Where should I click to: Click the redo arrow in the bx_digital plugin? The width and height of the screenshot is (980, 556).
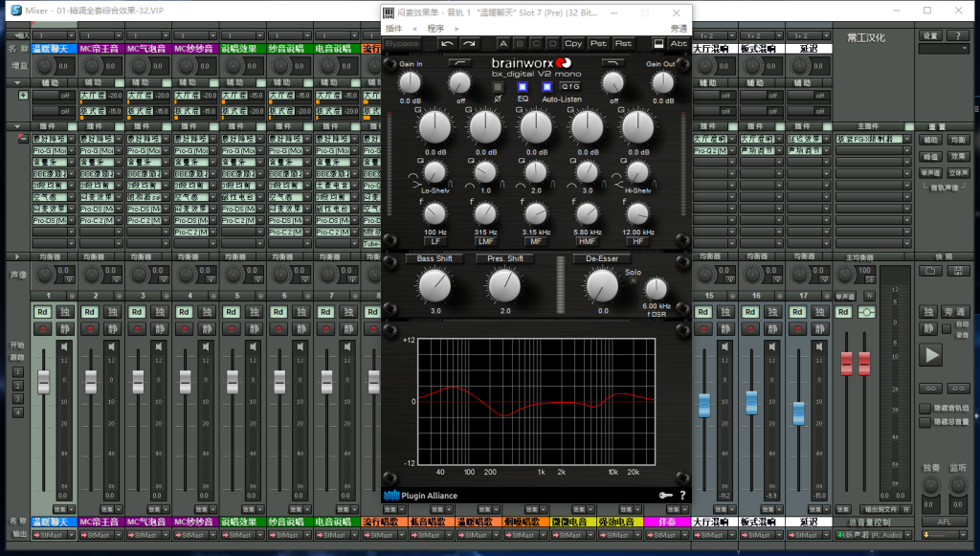coord(469,44)
